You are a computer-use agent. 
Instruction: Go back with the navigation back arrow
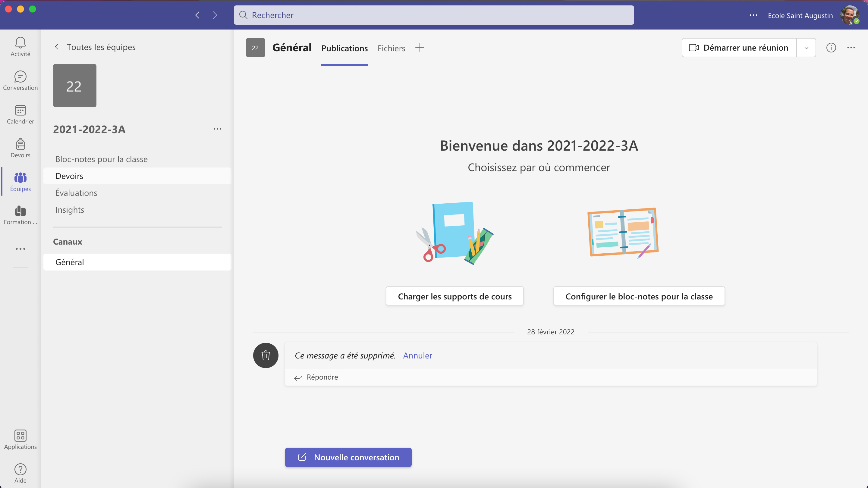coord(197,15)
